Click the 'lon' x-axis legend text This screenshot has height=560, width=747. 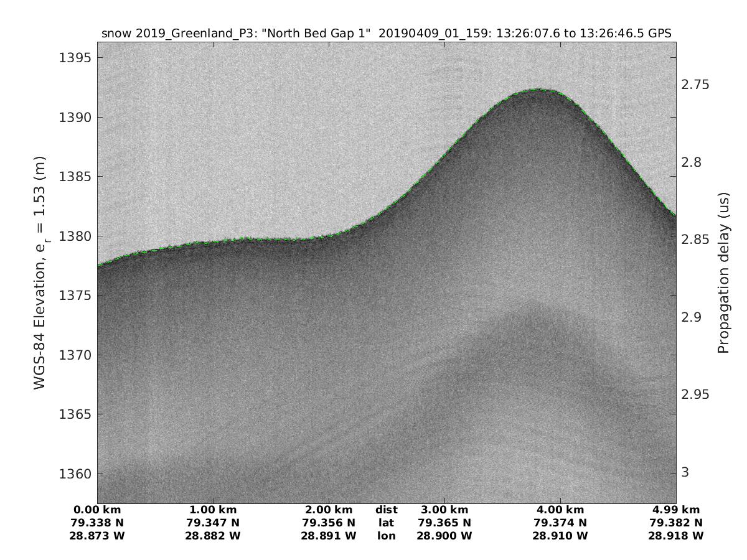pos(386,536)
